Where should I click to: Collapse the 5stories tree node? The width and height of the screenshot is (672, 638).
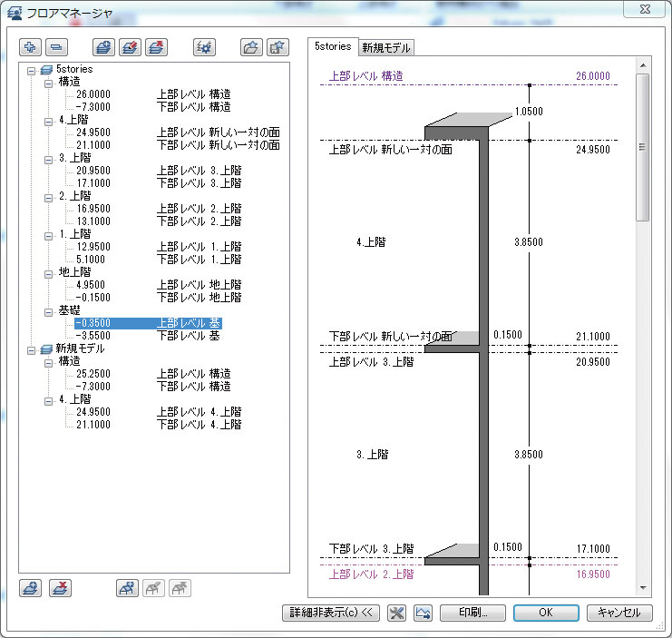click(x=32, y=69)
